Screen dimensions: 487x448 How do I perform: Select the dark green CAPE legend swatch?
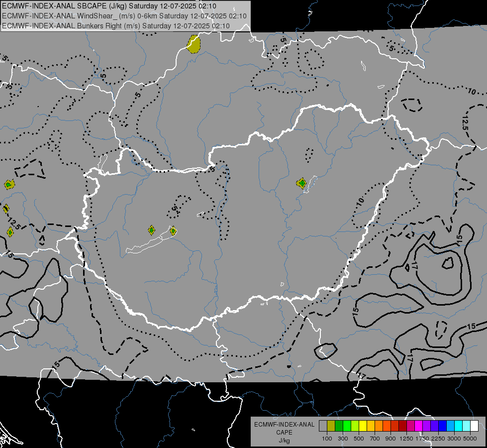[339, 426]
